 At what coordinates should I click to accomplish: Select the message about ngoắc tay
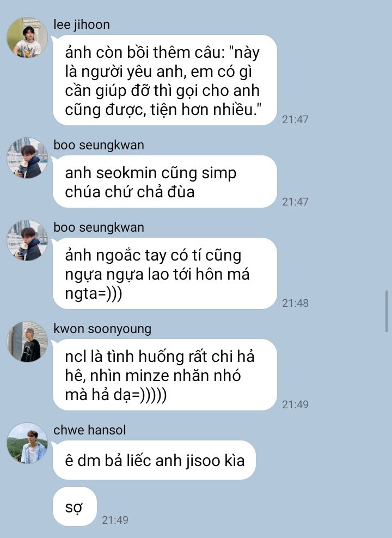pyautogui.click(x=165, y=274)
